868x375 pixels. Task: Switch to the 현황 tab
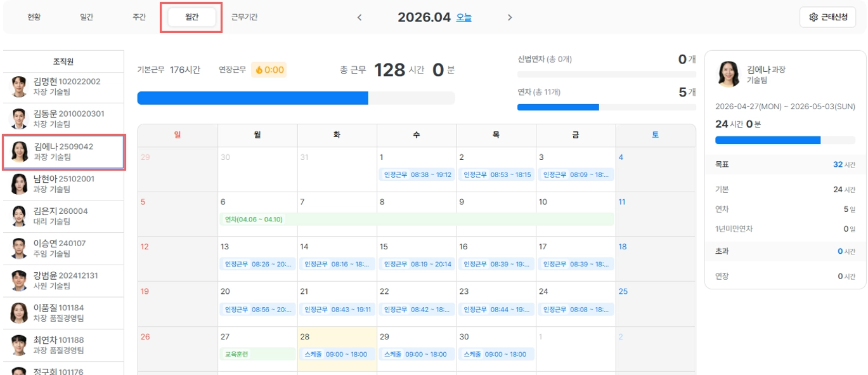[x=34, y=18]
